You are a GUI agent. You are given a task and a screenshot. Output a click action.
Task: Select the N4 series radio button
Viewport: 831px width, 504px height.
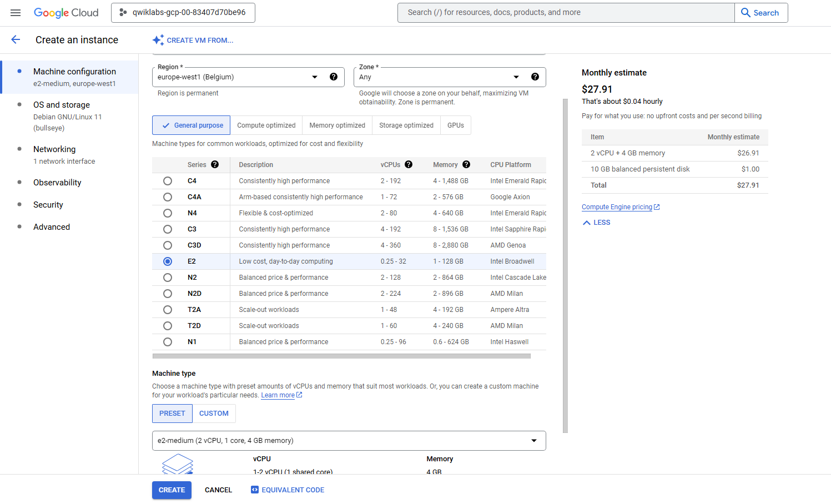[168, 213]
